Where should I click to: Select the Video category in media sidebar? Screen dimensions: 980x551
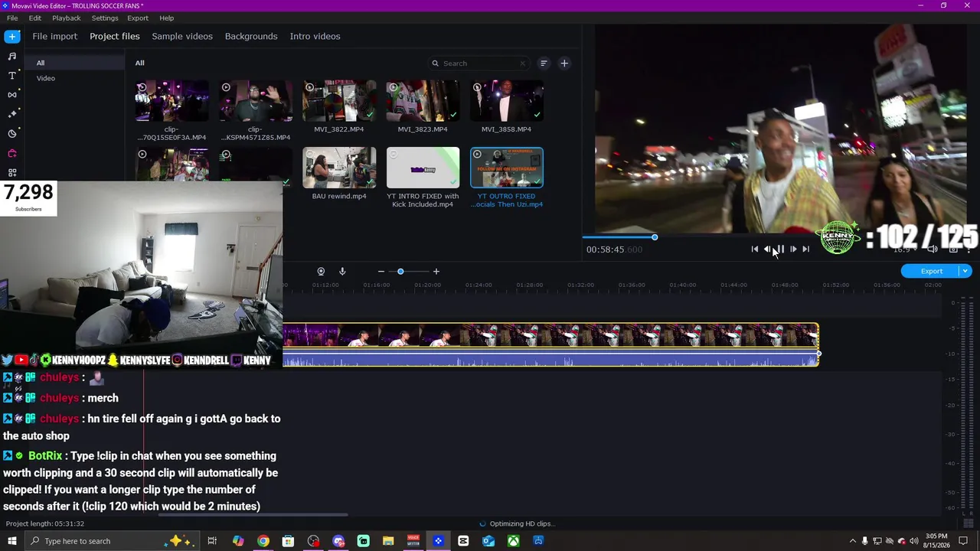46,78
